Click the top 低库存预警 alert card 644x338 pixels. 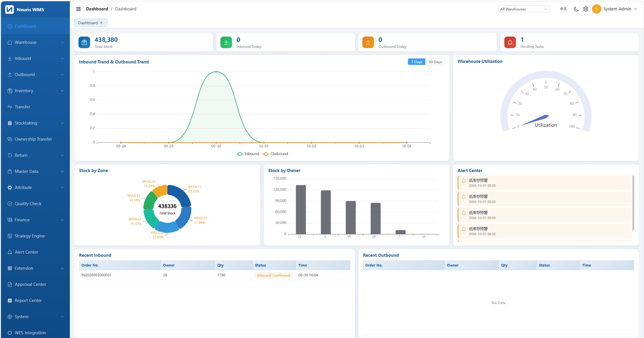[x=545, y=183]
